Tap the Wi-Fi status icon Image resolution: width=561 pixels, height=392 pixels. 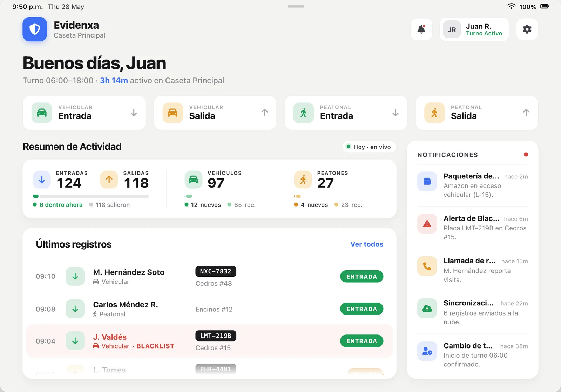[x=512, y=6]
